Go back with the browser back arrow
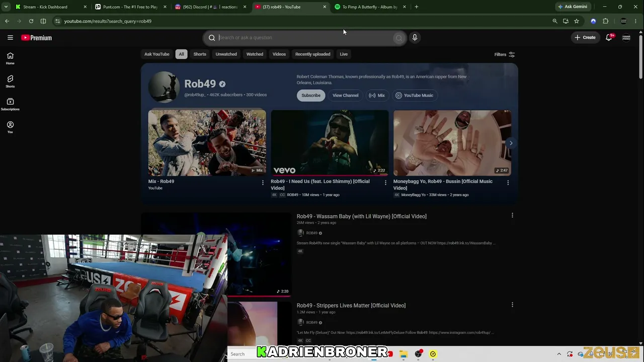Viewport: 644px width, 362px height. 7,21
